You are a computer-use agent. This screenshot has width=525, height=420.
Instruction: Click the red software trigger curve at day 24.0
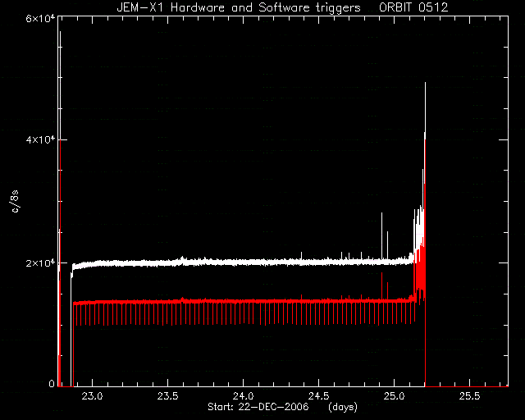[x=243, y=301]
